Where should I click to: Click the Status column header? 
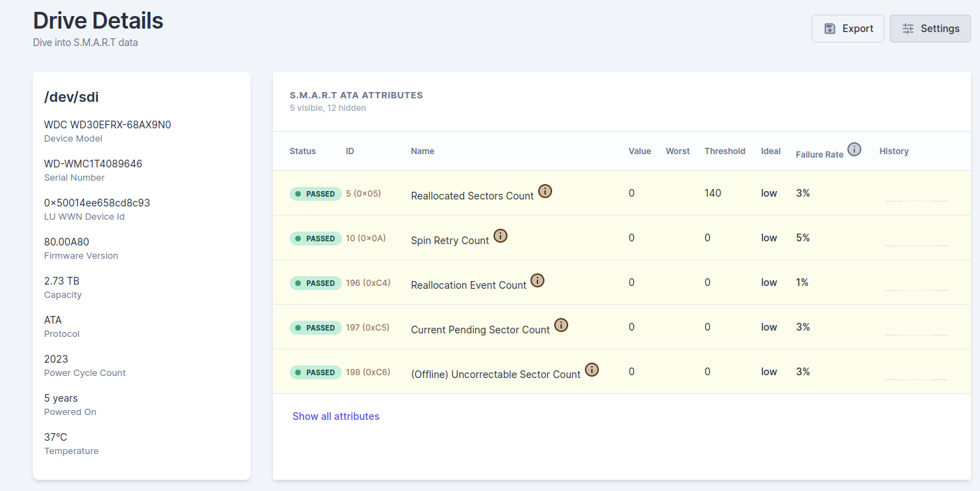tap(303, 151)
